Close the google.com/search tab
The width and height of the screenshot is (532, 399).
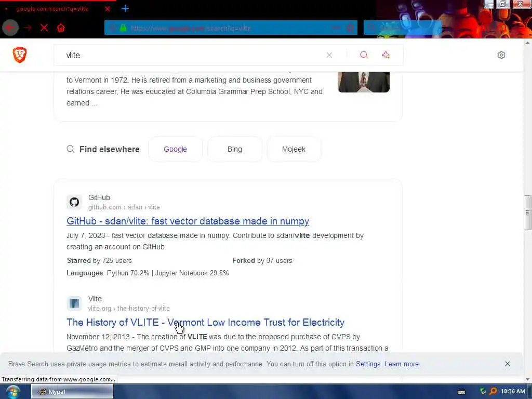(108, 9)
